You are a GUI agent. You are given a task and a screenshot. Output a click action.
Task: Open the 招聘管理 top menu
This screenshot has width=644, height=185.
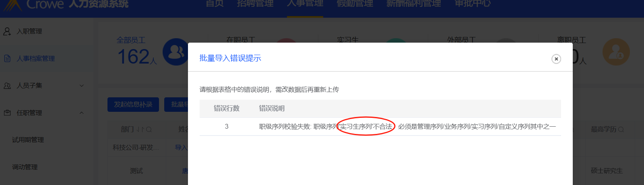pos(255,4)
